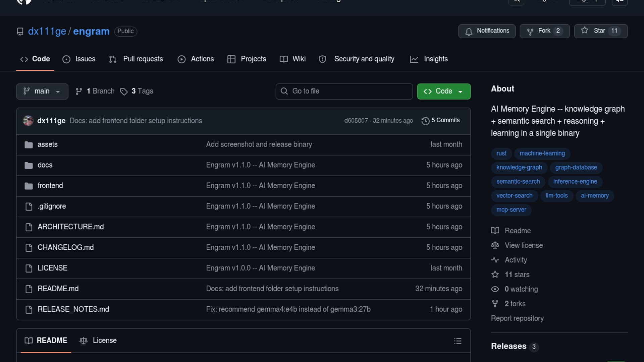This screenshot has height=362, width=644.
Task: Open commit hash d605807
Action: click(x=356, y=121)
